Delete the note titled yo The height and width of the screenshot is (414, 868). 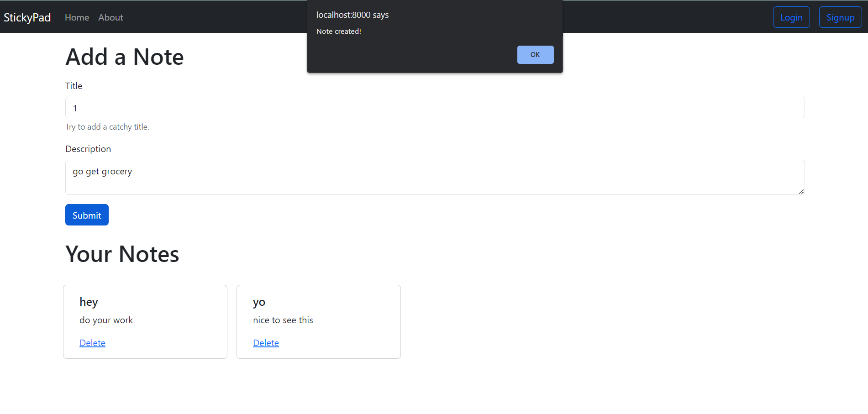point(266,342)
